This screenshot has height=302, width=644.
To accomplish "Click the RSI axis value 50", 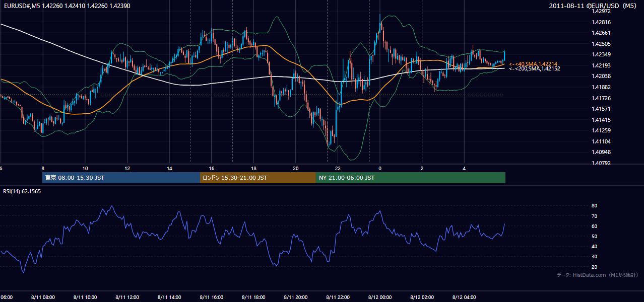I will 594,236.
